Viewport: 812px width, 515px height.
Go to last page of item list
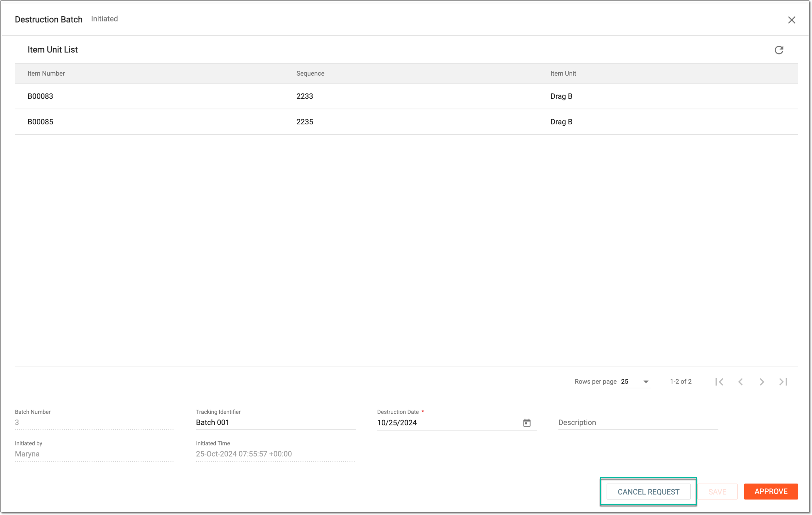pos(783,382)
